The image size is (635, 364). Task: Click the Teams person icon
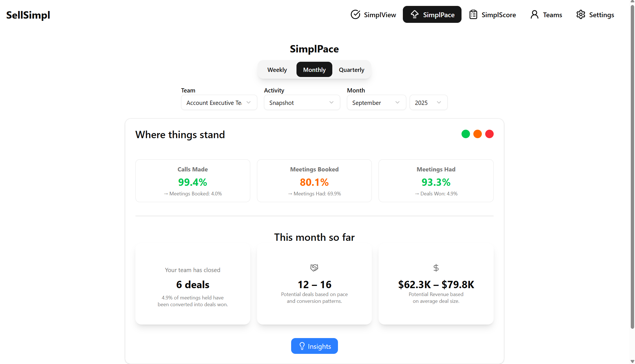[534, 14]
